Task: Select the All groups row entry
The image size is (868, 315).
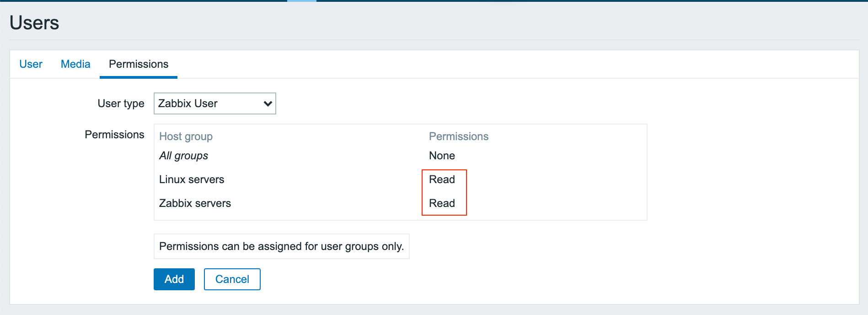Action: click(183, 156)
